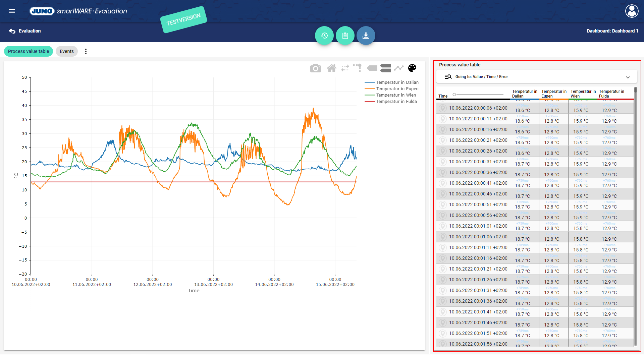The height and width of the screenshot is (355, 644).
Task: Open the hamburger navigation menu
Action: [x=12, y=11]
